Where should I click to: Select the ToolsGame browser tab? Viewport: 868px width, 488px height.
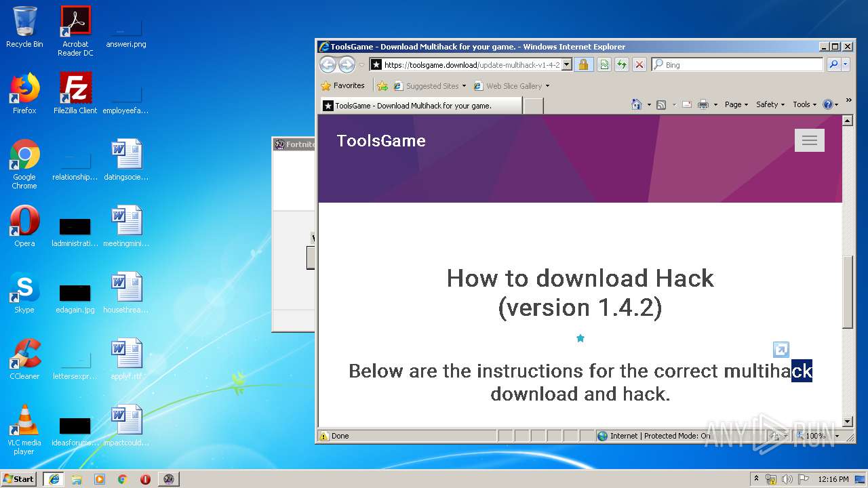pos(420,106)
